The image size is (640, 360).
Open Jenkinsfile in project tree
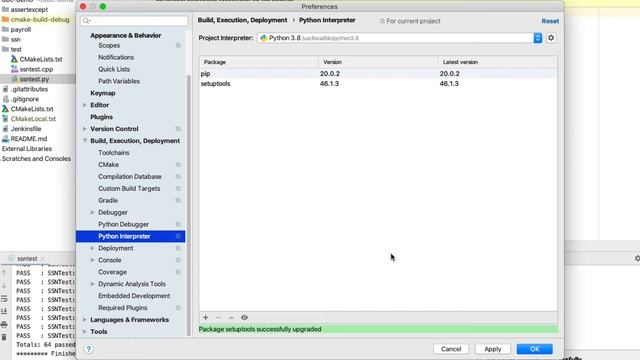point(26,129)
